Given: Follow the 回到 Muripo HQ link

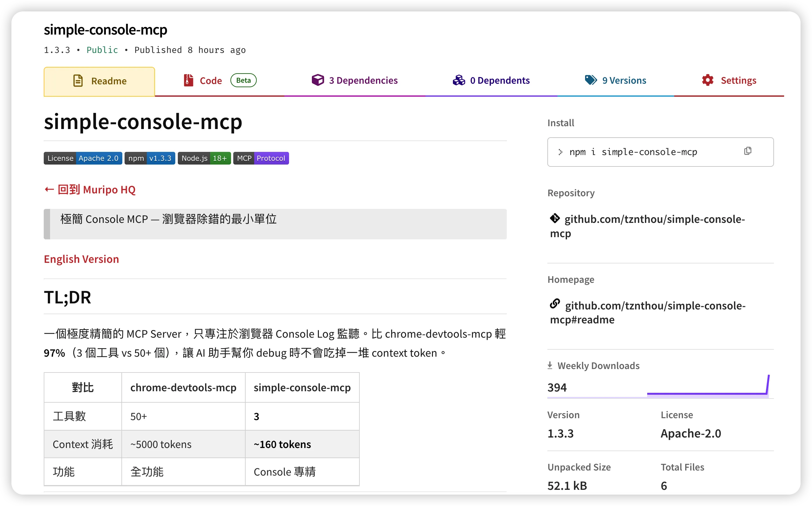Looking at the screenshot, I should pos(90,189).
